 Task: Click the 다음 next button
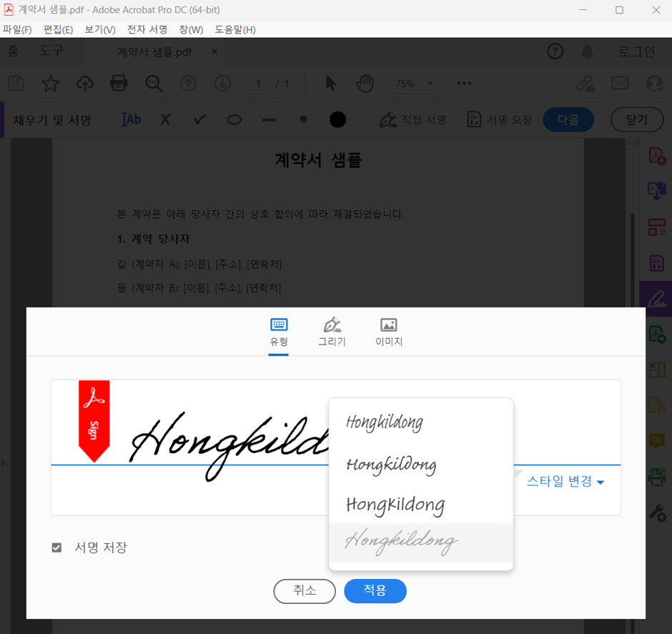(x=568, y=119)
